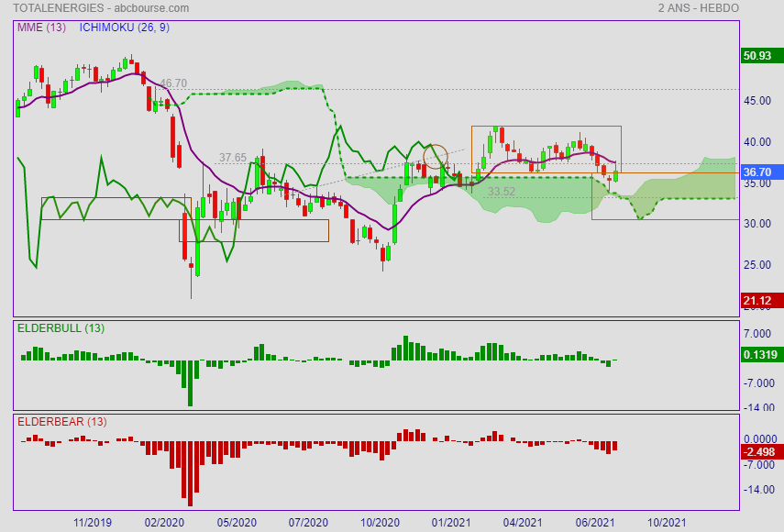Click the blue 36.70 current price tag
The image size is (784, 532).
click(762, 172)
